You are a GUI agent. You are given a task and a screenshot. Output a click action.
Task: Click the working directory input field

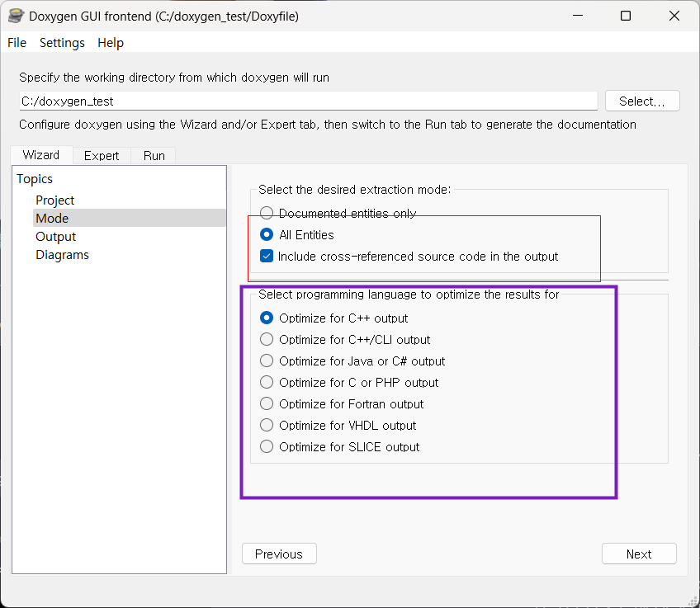coord(308,101)
